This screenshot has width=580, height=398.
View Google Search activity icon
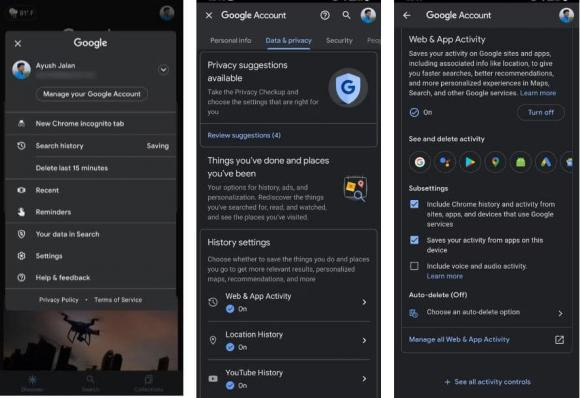(x=420, y=162)
